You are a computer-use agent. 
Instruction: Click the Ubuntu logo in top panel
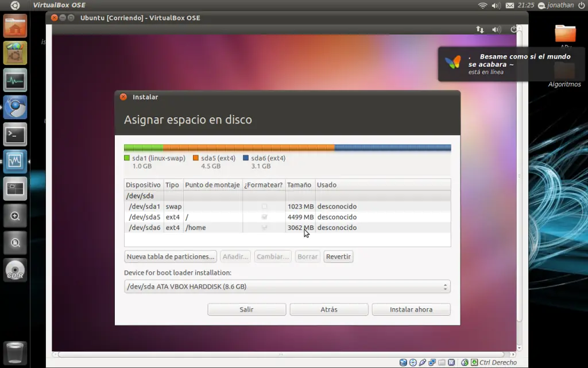15,5
